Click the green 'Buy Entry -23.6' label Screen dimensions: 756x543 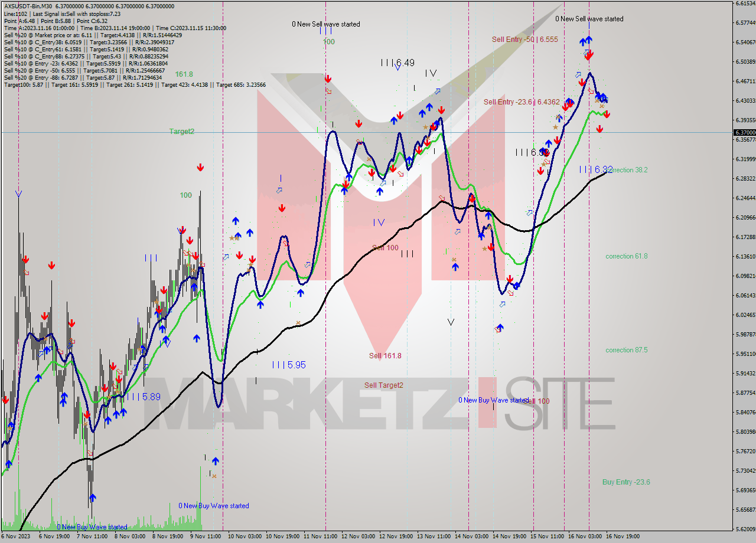(626, 482)
